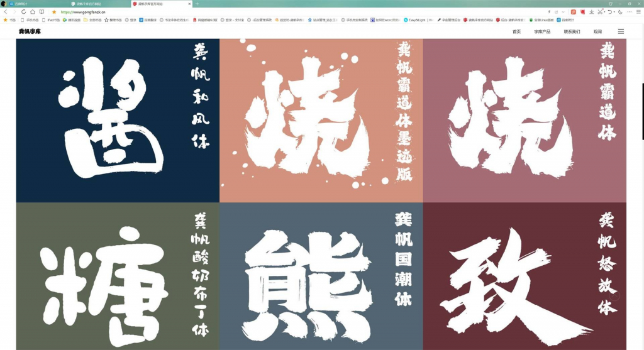Viewport: 644px width, 350px height.
Task: Expand the address bar dropdown chevron
Action: click(x=563, y=12)
